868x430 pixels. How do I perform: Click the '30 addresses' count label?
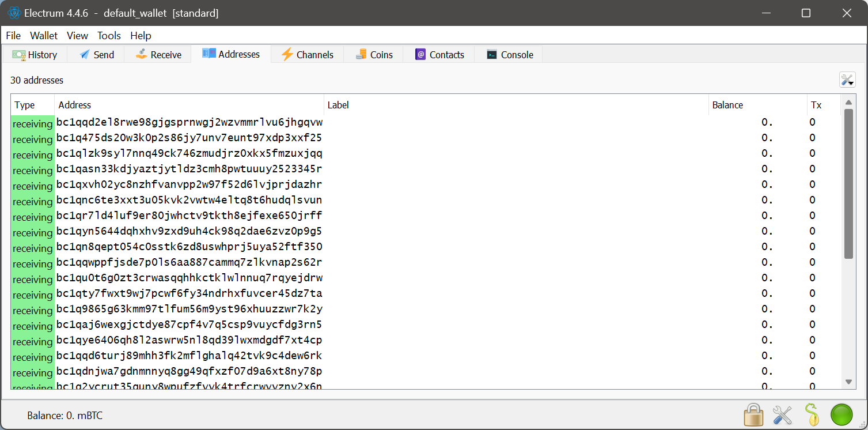click(x=37, y=80)
